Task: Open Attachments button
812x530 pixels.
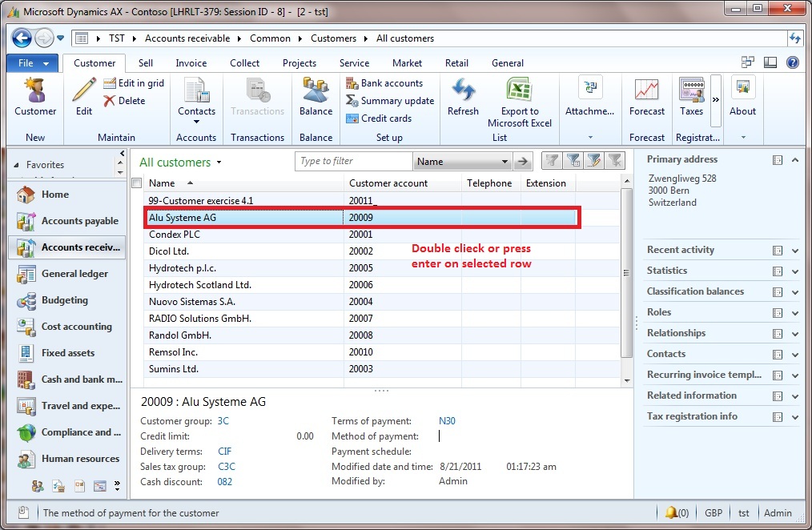Action: 590,97
